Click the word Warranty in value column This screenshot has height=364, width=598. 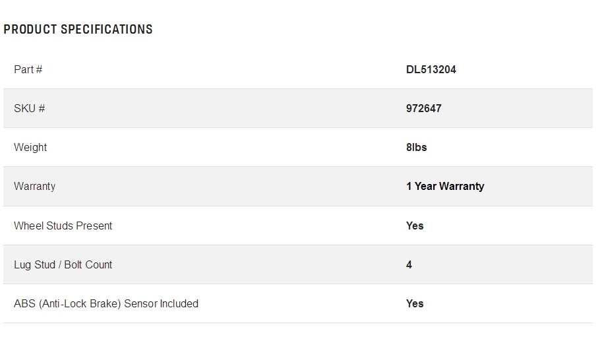(462, 186)
